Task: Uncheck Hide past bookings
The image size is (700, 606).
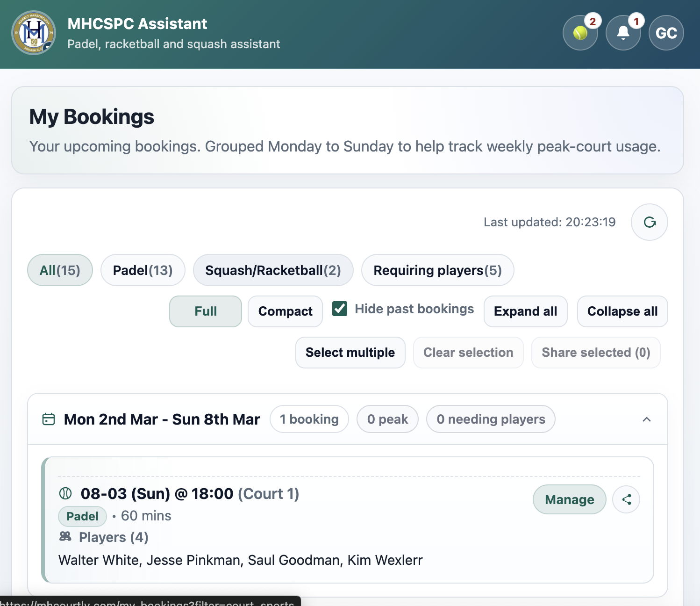Action: 340,309
